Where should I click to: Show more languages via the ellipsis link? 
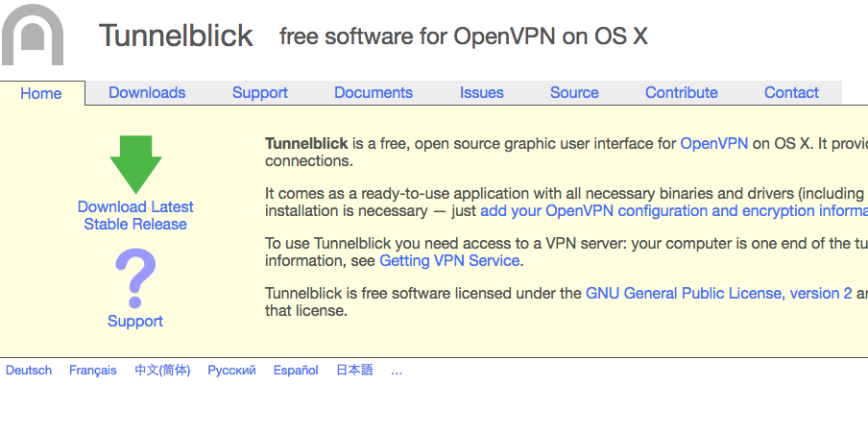click(x=397, y=371)
